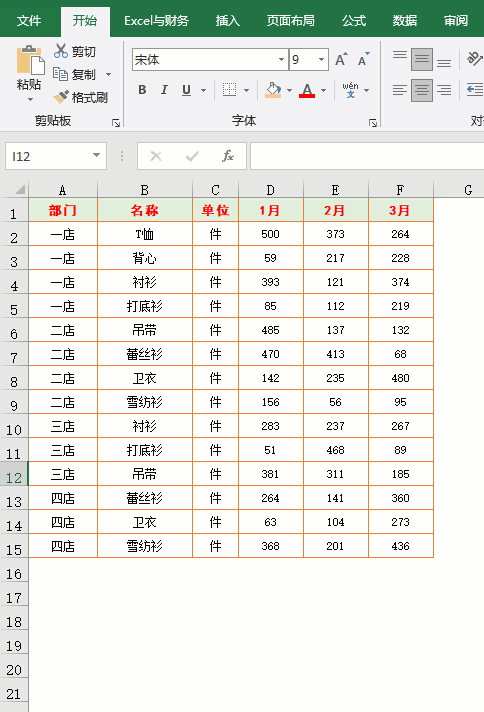484x712 pixels.
Task: Switch to the 审阅 tab
Action: coord(455,20)
